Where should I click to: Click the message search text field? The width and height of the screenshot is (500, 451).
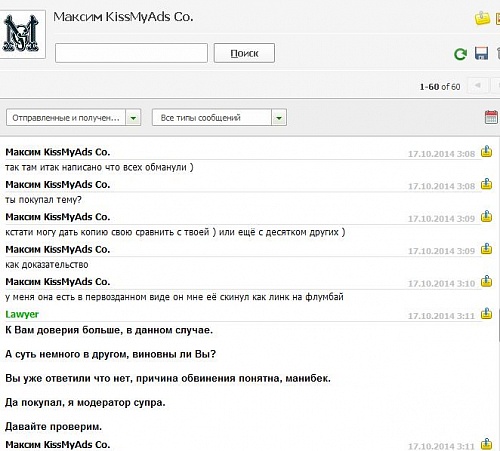pos(131,53)
